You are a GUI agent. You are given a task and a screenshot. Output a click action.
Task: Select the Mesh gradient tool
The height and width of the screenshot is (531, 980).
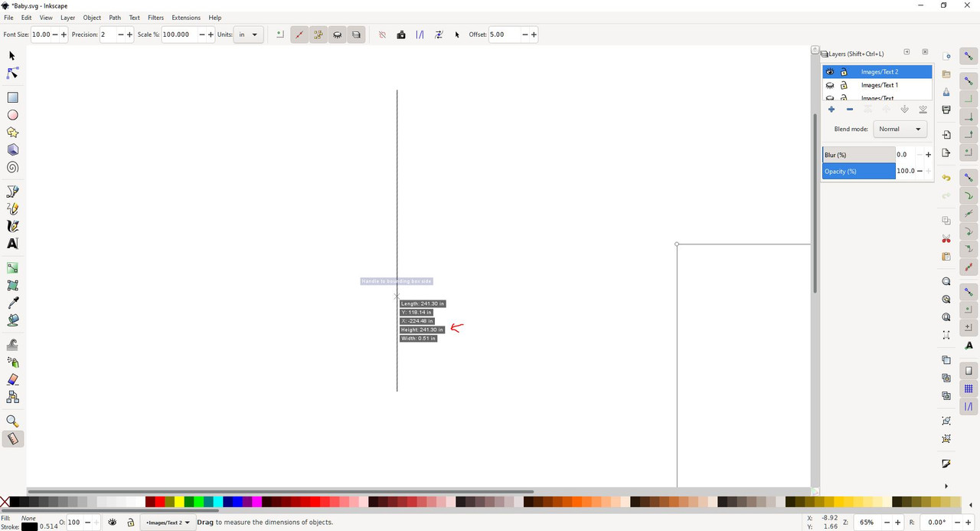[x=12, y=286]
